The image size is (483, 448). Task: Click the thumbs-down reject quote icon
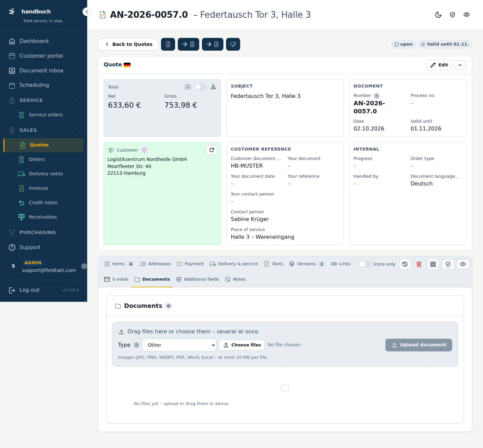pyautogui.click(x=233, y=44)
